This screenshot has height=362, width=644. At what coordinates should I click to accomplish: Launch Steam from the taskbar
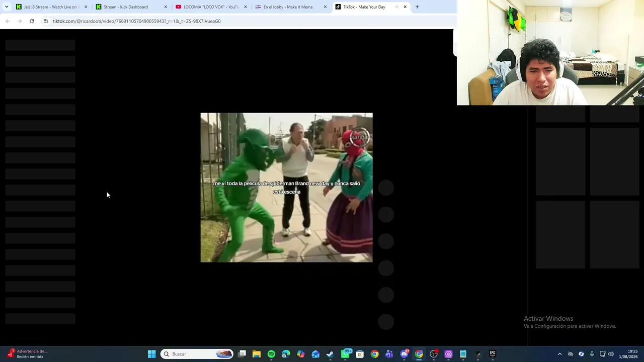click(330, 354)
